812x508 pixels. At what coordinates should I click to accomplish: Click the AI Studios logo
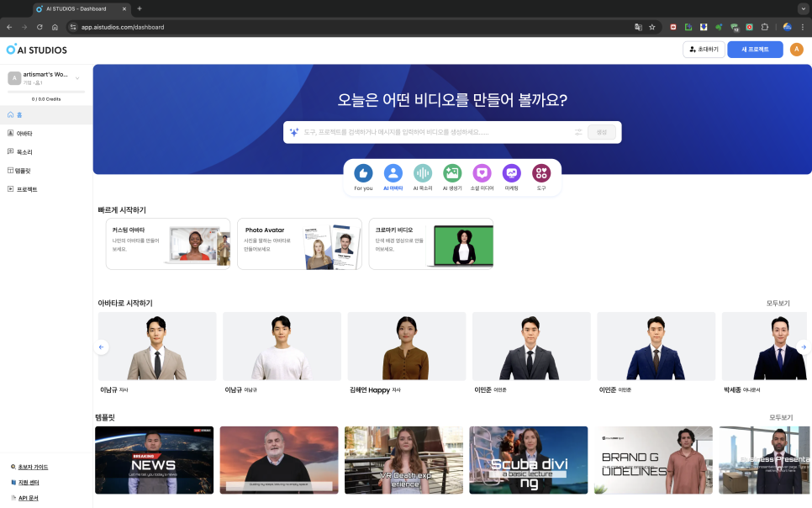pyautogui.click(x=37, y=50)
